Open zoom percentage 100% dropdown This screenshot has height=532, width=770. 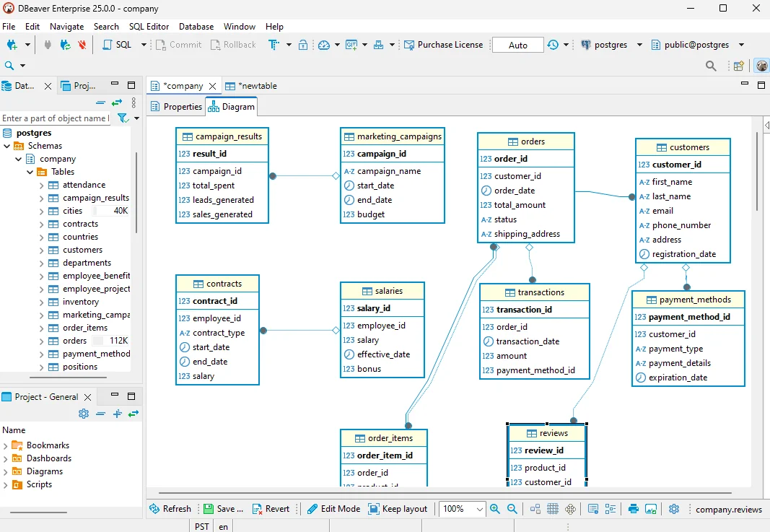pyautogui.click(x=479, y=509)
